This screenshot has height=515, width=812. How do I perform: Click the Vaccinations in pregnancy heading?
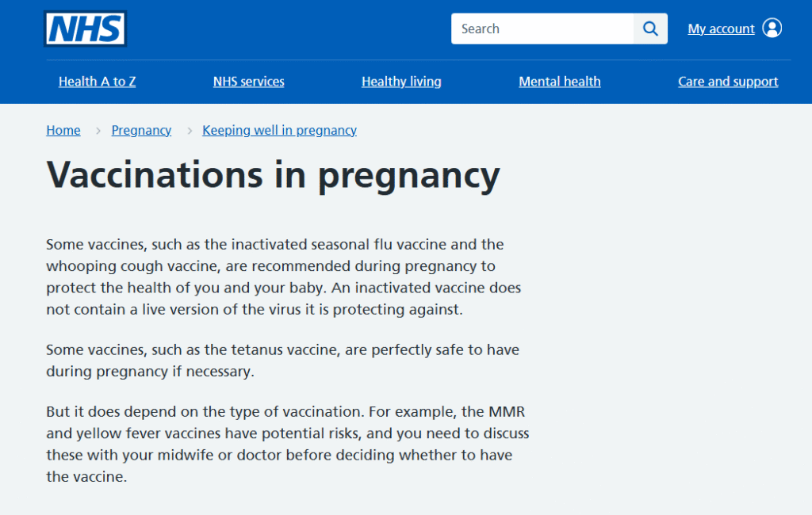(x=273, y=175)
